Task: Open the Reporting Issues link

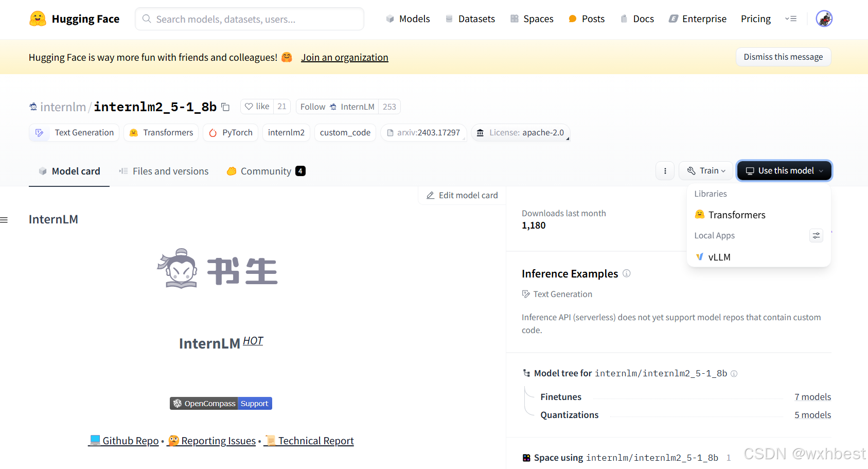Action: [211, 441]
